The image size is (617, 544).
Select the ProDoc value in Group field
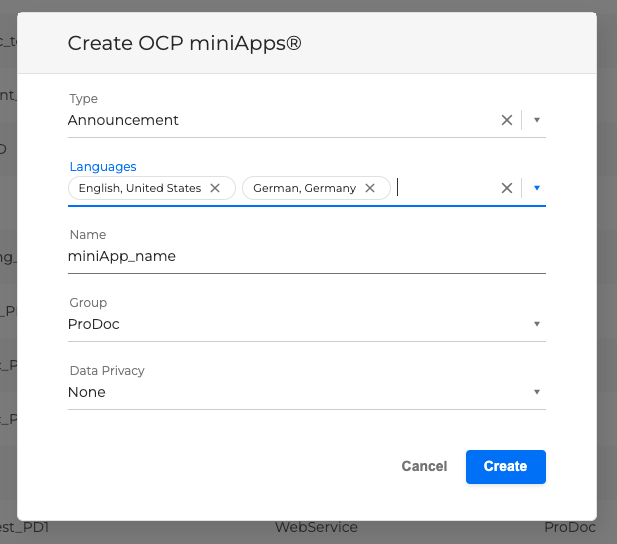coord(94,324)
